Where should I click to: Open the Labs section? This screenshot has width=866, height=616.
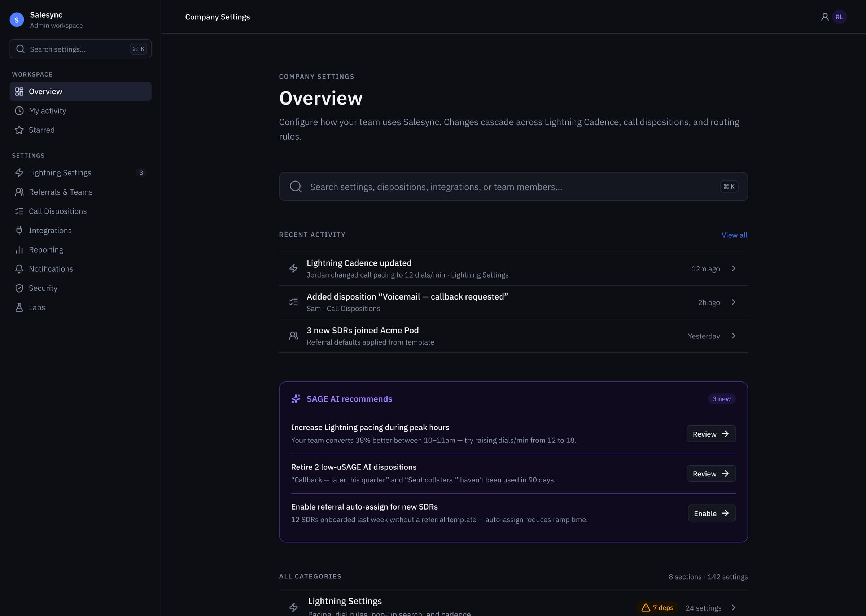click(80, 307)
